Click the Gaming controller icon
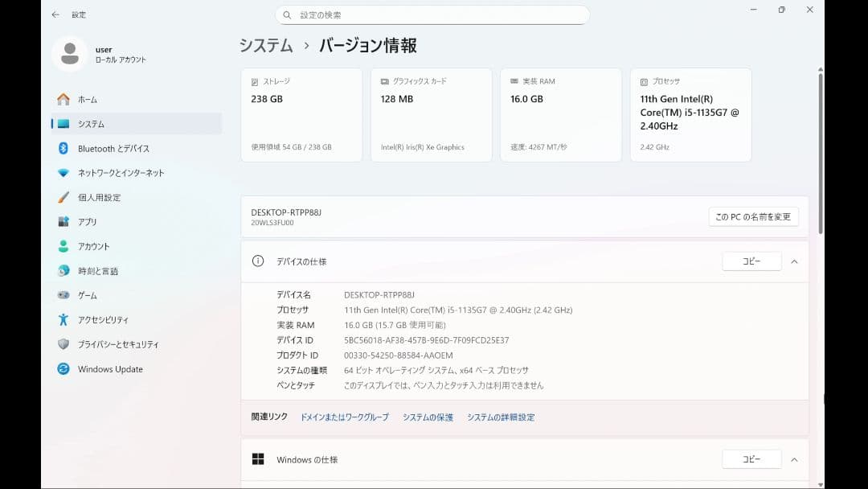The width and height of the screenshot is (868, 489). click(x=63, y=295)
